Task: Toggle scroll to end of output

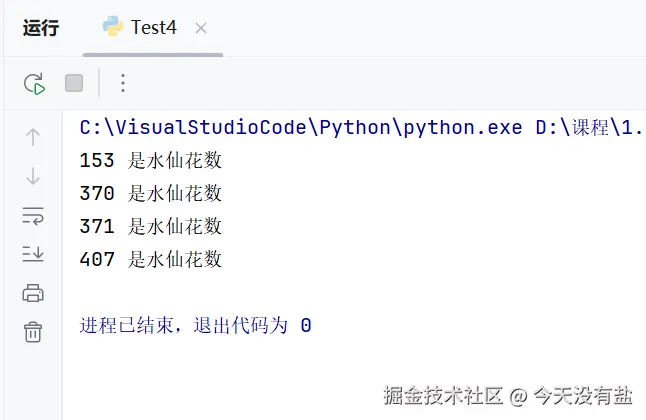Action: click(33, 254)
